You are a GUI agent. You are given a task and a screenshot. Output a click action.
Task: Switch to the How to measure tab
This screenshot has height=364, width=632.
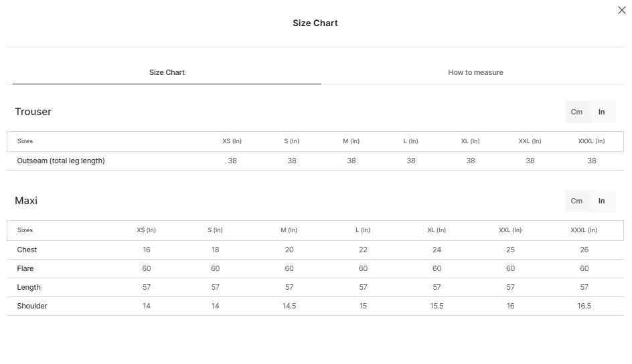tap(475, 72)
